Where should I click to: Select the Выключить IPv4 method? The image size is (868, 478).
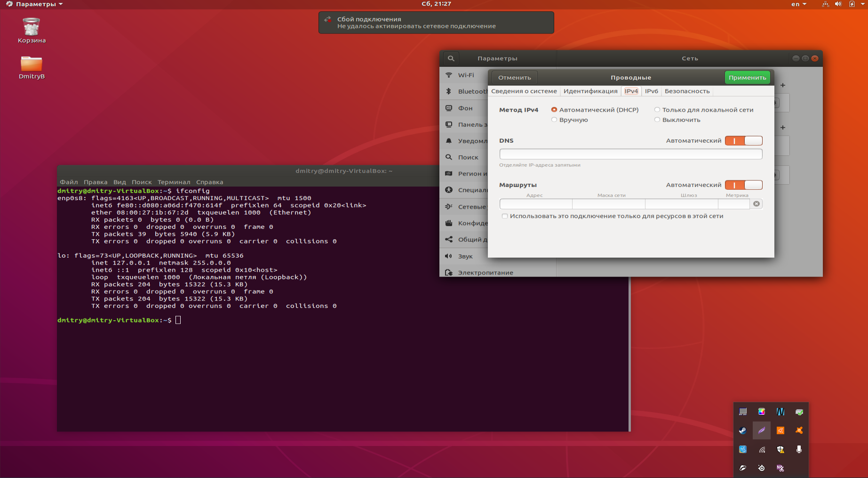(677, 120)
